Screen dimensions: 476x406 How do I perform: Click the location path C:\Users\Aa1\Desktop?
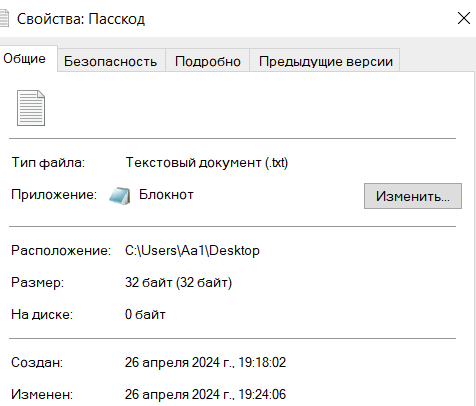point(192,250)
